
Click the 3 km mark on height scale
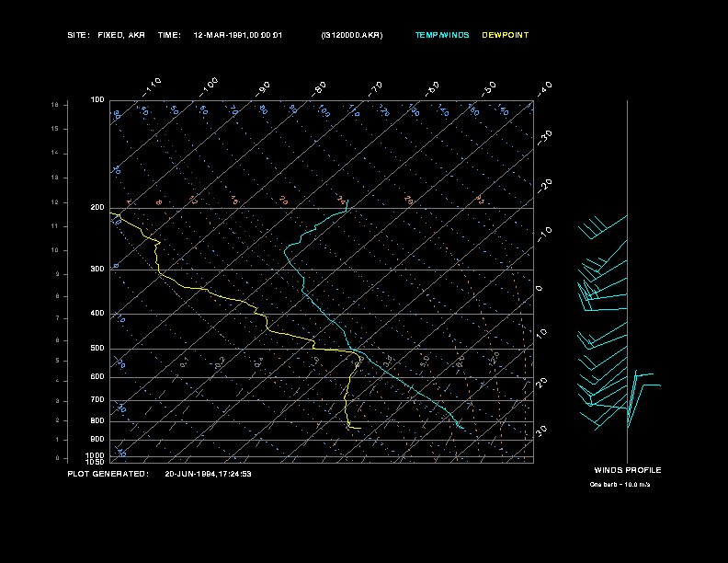(x=58, y=401)
